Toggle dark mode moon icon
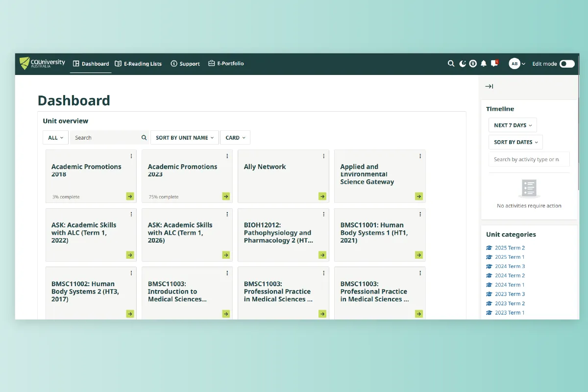This screenshot has height=392, width=588. (463, 64)
